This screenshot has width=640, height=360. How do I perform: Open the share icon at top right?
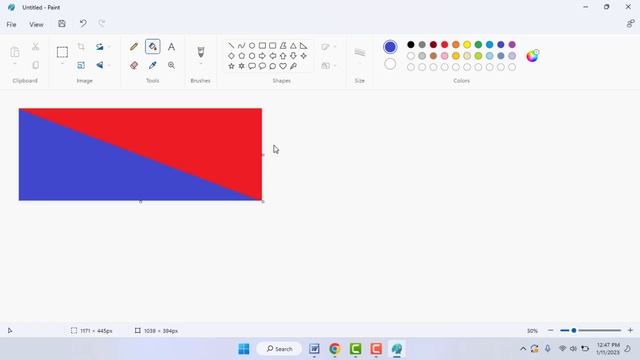coord(630,24)
